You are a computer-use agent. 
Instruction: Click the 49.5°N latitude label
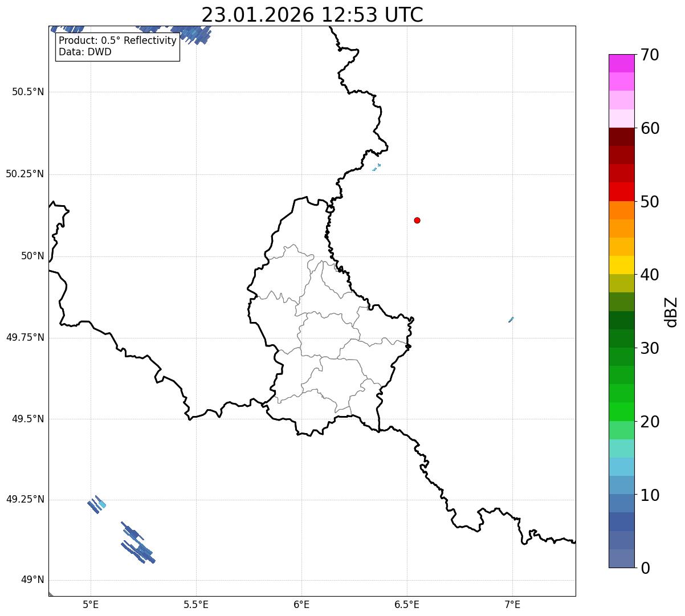point(27,419)
